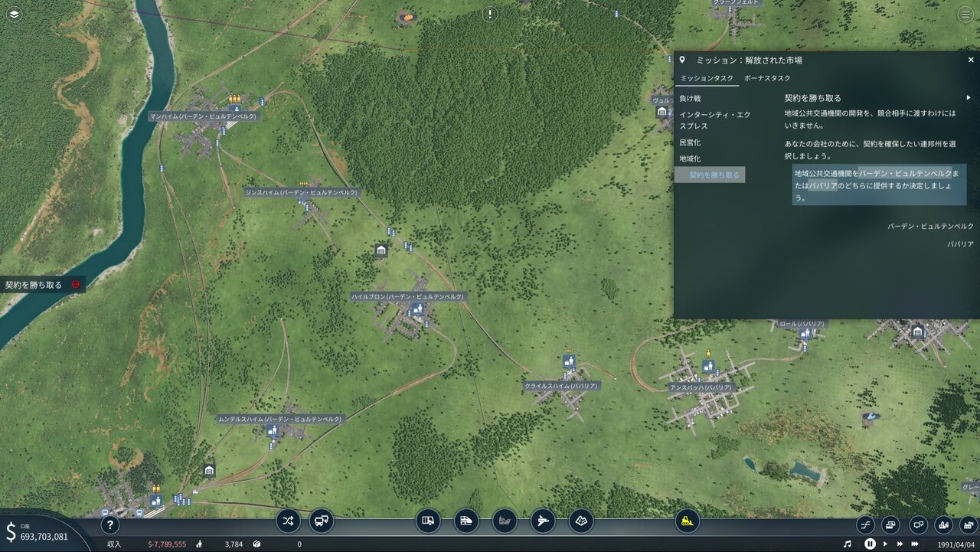980x552 pixels.
Task: Click the date 1991/04/04
Action: 957,544
